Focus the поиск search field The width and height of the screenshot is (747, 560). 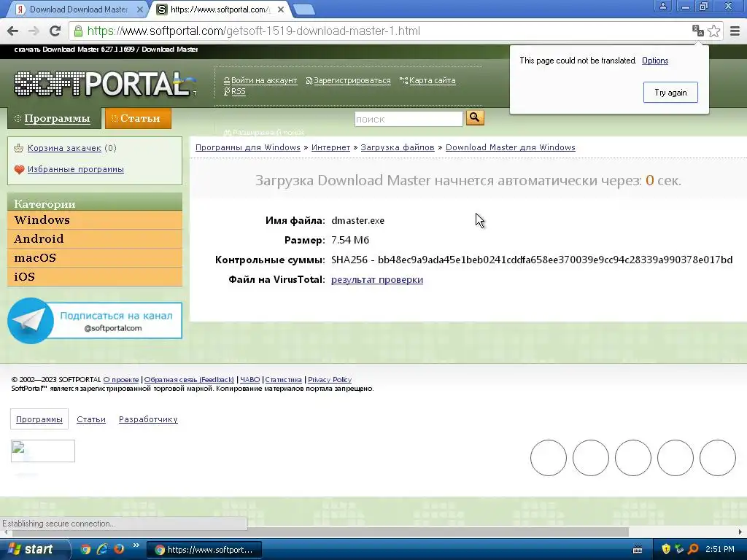(409, 119)
